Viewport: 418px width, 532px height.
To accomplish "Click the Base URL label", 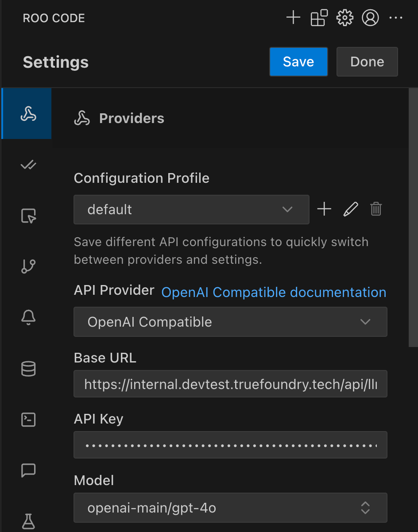I will pyautogui.click(x=105, y=358).
